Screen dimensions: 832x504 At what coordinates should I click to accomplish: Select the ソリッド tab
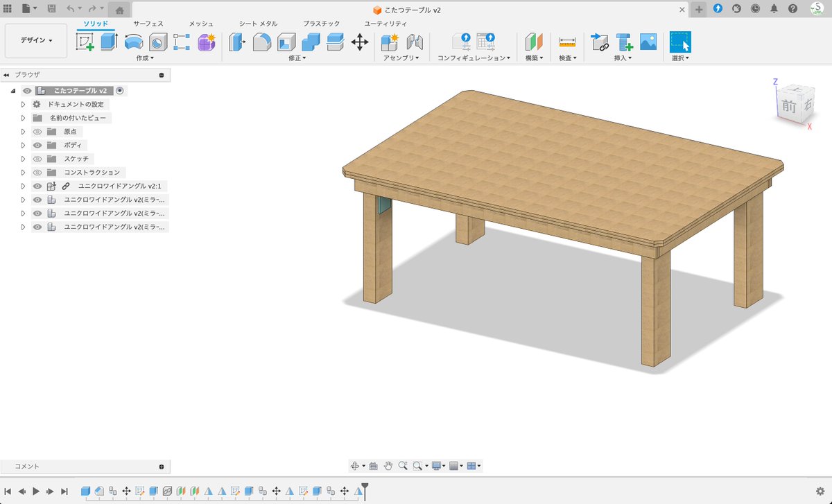coord(96,24)
